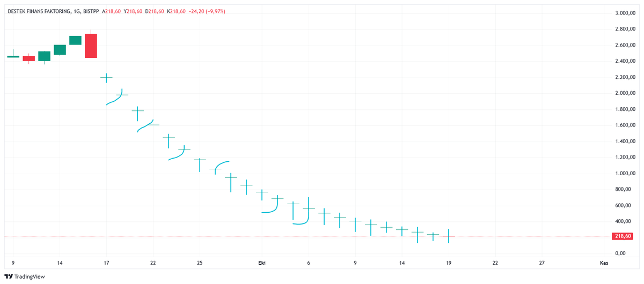Click the 0,00 price axis label
Screen dimensions: 644x284
(x=620, y=253)
